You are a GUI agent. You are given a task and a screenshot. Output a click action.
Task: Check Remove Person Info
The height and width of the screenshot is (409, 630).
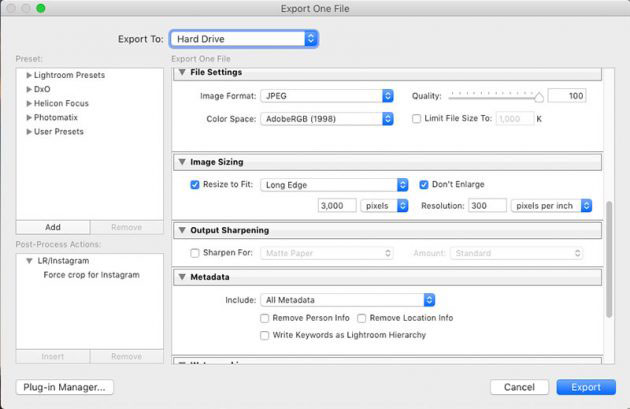(x=264, y=318)
